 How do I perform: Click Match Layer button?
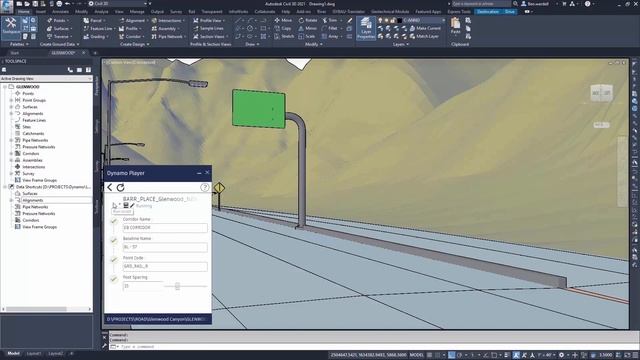pyautogui.click(x=424, y=36)
